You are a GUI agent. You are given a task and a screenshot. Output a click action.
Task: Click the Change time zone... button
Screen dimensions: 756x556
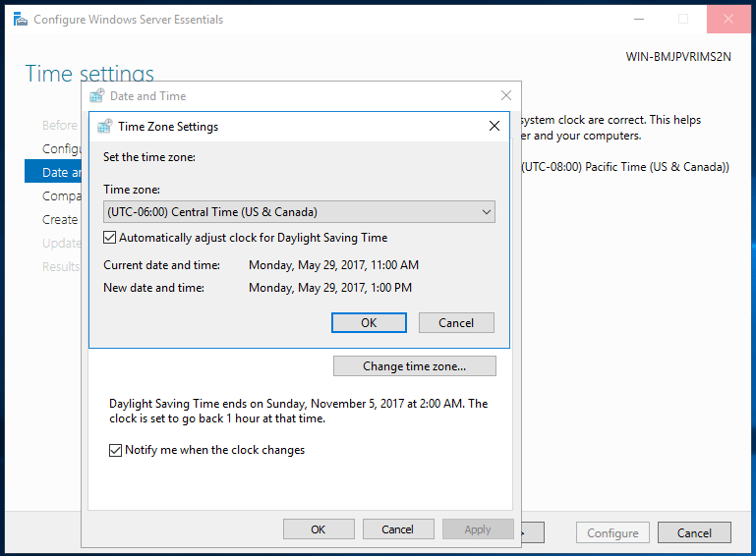point(415,366)
